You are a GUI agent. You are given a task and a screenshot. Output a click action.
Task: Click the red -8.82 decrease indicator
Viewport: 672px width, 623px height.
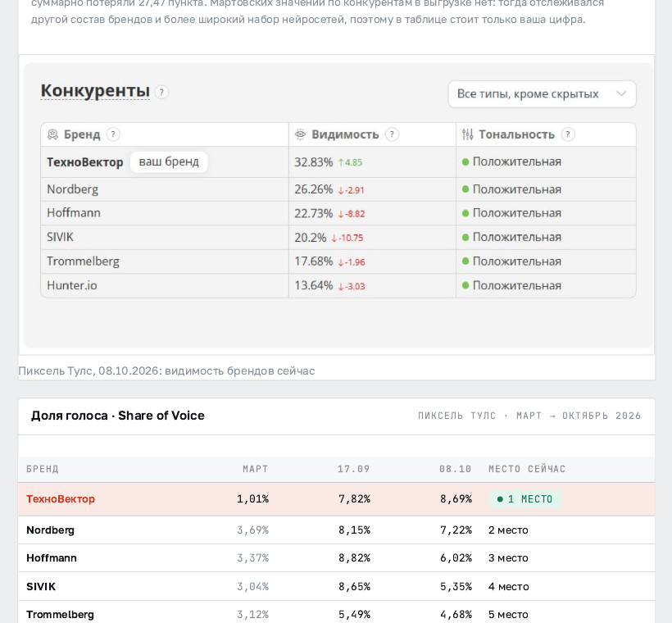click(x=352, y=214)
